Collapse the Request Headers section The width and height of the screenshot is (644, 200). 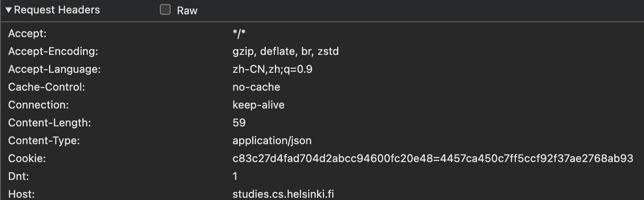(8, 10)
